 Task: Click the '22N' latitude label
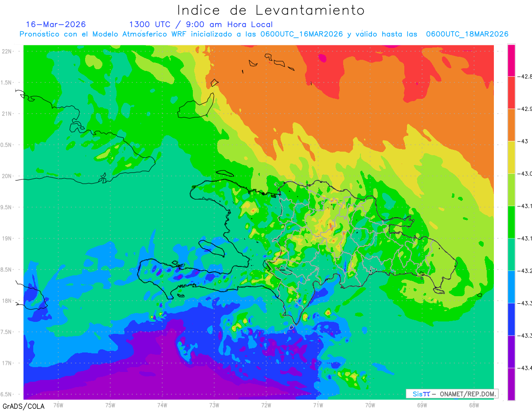click(x=8, y=51)
